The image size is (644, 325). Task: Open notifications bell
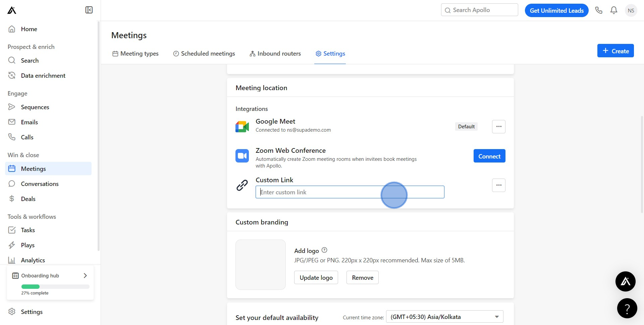pos(614,10)
